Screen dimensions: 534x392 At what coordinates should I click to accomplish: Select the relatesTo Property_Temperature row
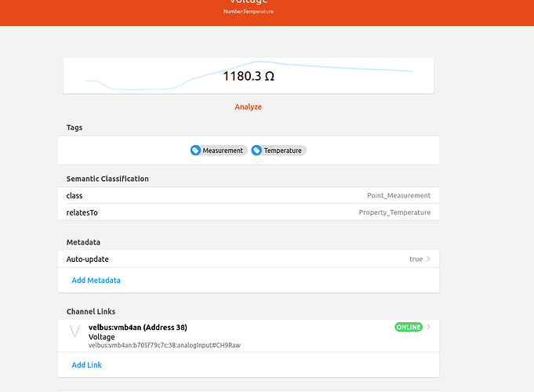point(249,212)
